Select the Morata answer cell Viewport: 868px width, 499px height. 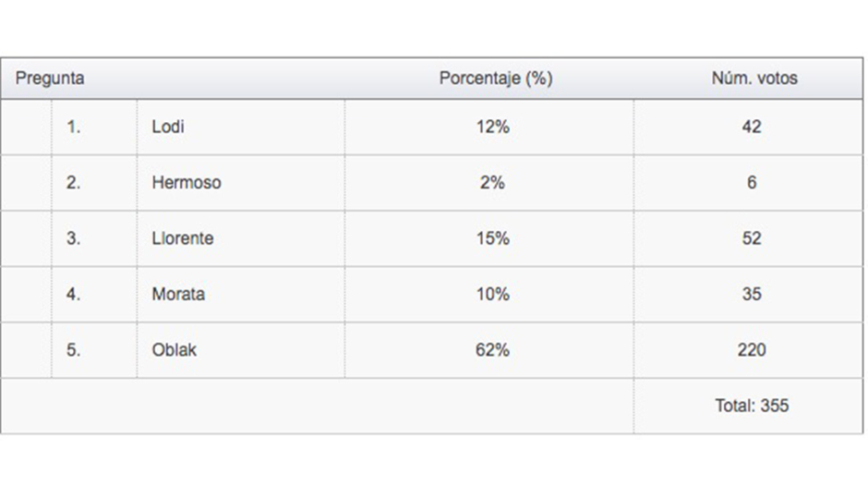pyautogui.click(x=178, y=295)
